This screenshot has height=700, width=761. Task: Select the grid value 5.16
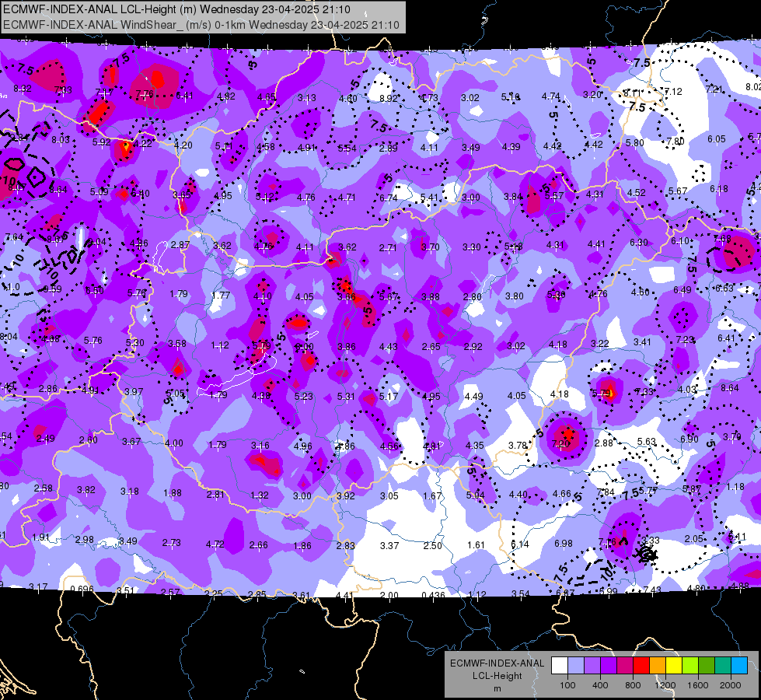511,97
